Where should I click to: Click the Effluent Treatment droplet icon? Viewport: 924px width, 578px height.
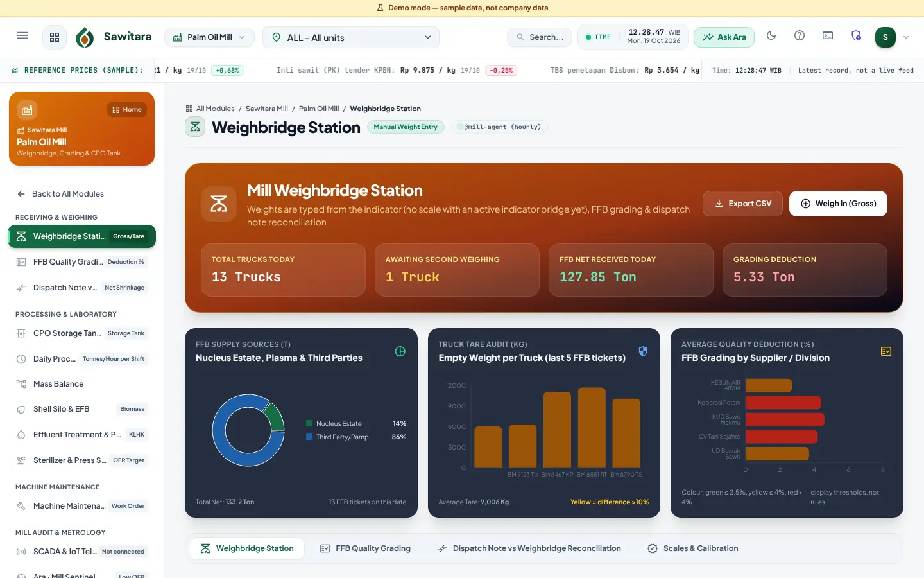coord(21,435)
